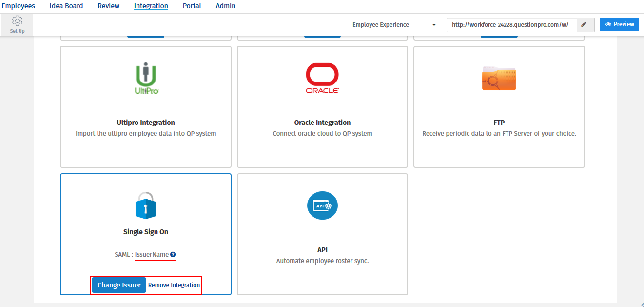The width and height of the screenshot is (644, 307).
Task: Click the Change Issuer button
Action: click(118, 285)
